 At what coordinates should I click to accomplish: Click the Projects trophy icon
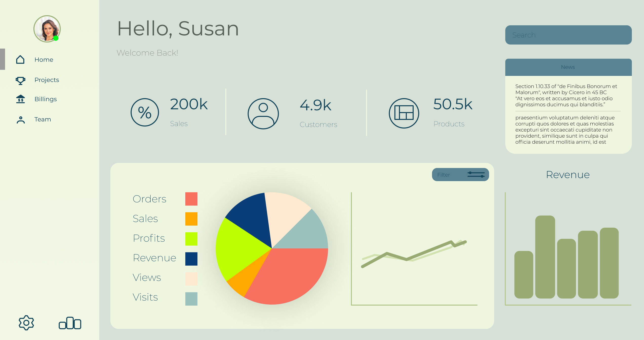(20, 80)
